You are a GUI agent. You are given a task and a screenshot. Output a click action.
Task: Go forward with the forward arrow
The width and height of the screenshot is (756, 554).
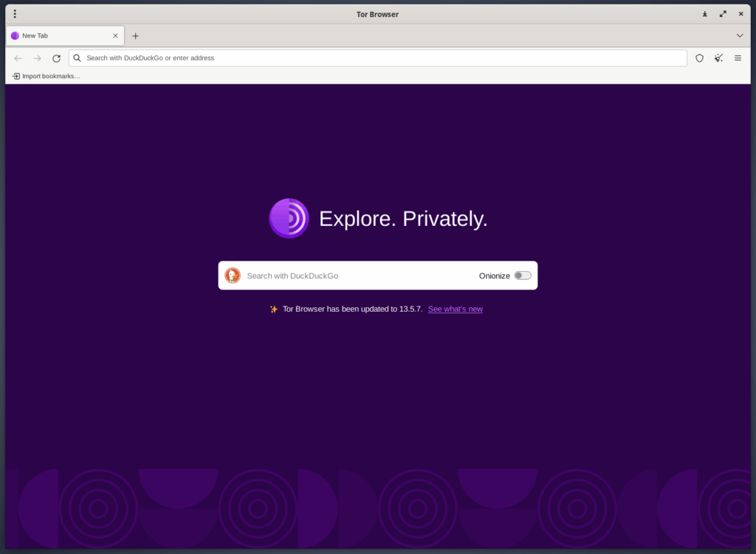(37, 58)
